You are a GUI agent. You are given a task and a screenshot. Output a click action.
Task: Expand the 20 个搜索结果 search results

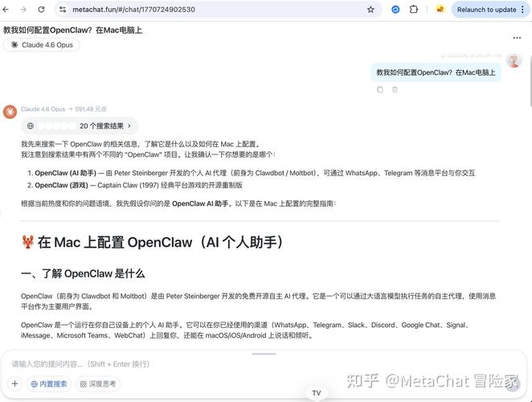coord(79,126)
